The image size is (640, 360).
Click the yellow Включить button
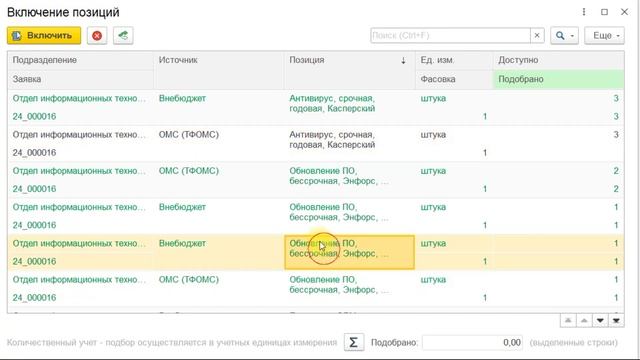pyautogui.click(x=44, y=36)
